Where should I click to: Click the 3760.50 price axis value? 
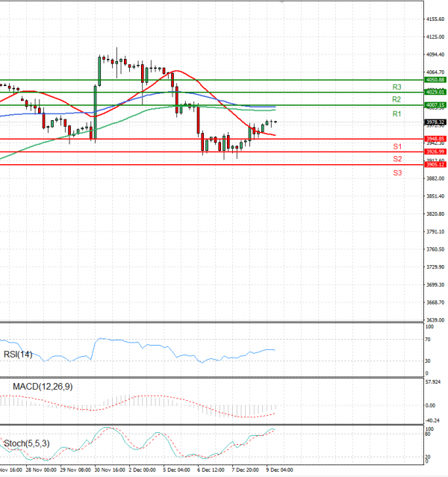[x=435, y=249]
